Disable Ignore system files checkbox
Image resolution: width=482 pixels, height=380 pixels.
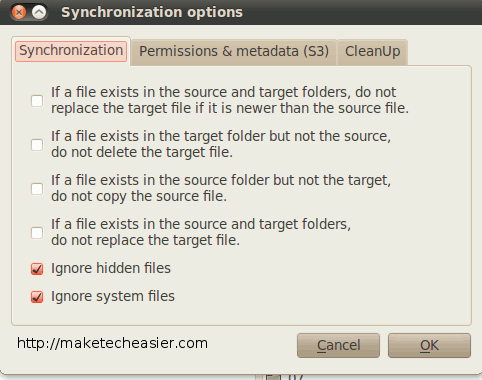pos(37,297)
